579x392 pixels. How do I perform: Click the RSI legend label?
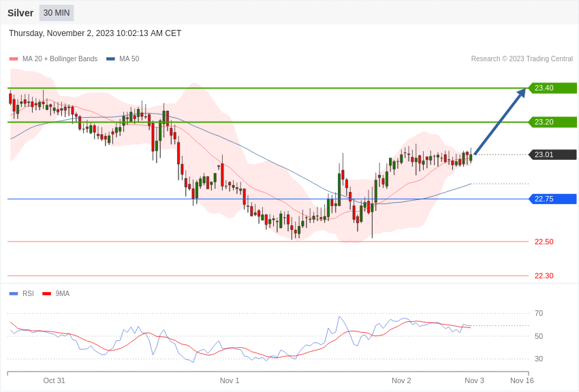tap(28, 293)
